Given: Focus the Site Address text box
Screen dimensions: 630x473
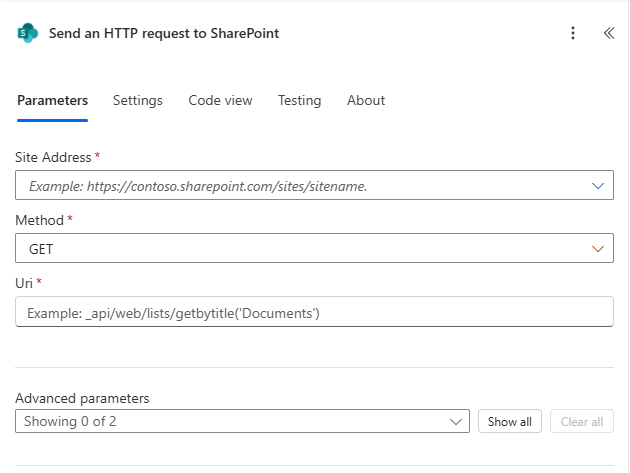Looking at the screenshot, I should click(x=300, y=186).
